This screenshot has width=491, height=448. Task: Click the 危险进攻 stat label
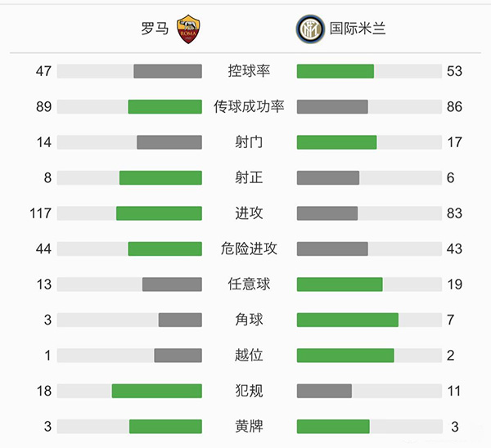(x=249, y=249)
